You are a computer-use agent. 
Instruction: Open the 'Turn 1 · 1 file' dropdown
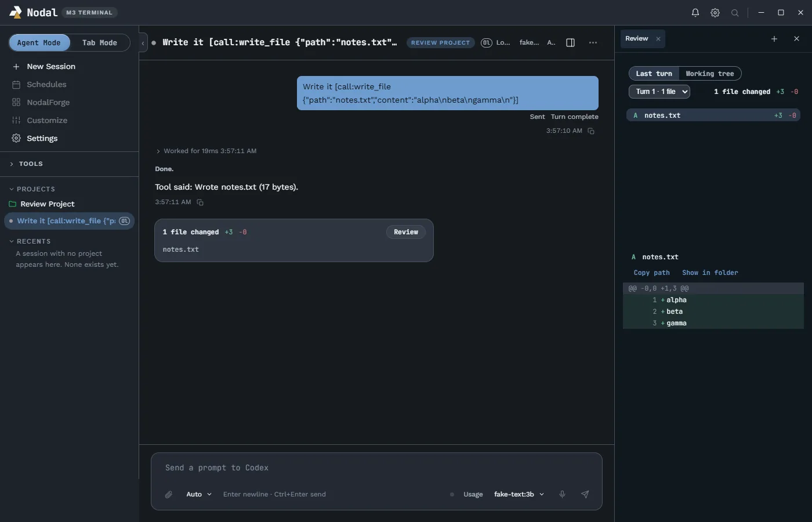pos(659,92)
